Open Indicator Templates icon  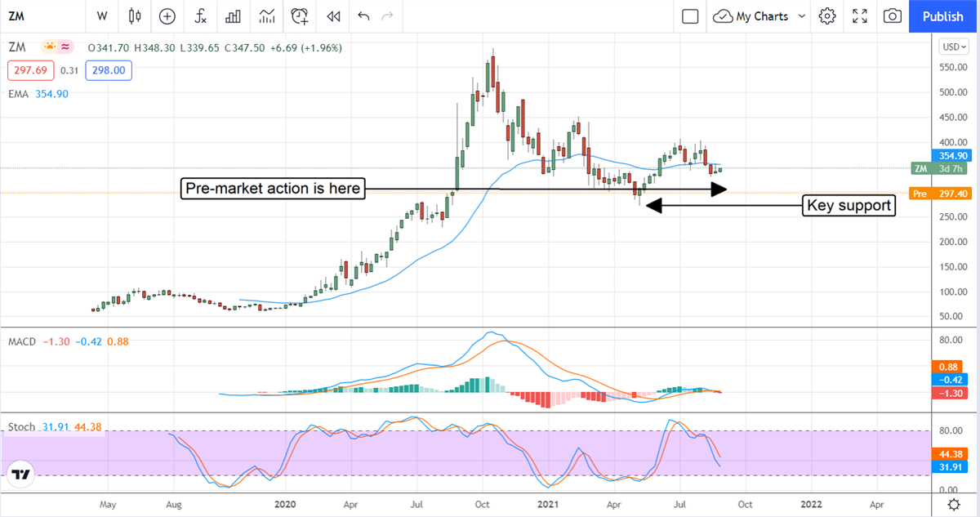click(x=266, y=16)
